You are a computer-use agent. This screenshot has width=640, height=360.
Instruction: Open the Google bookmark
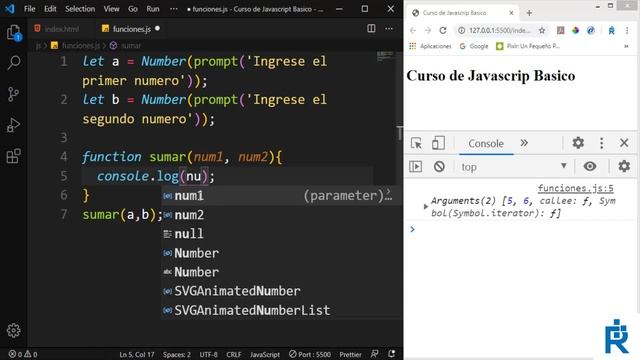[x=474, y=46]
